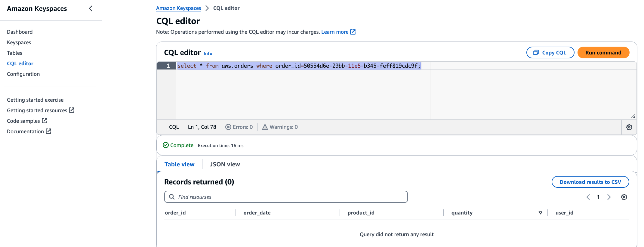
Task: Click order_id column header
Action: point(175,213)
